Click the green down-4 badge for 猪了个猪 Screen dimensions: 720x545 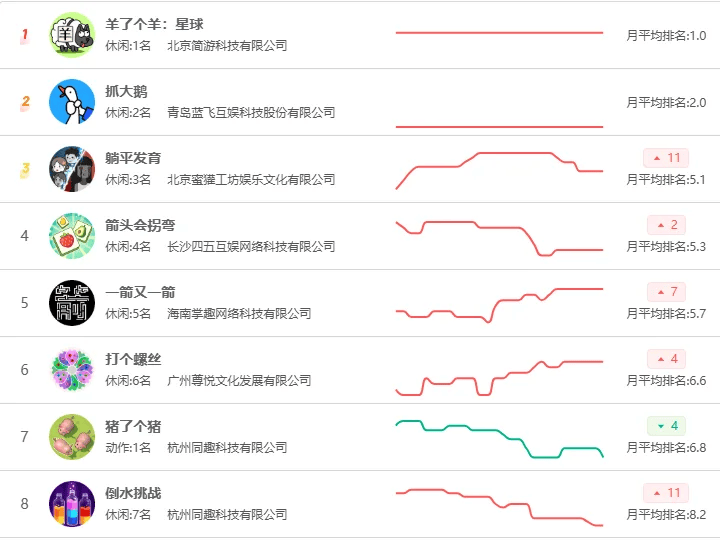(x=667, y=426)
